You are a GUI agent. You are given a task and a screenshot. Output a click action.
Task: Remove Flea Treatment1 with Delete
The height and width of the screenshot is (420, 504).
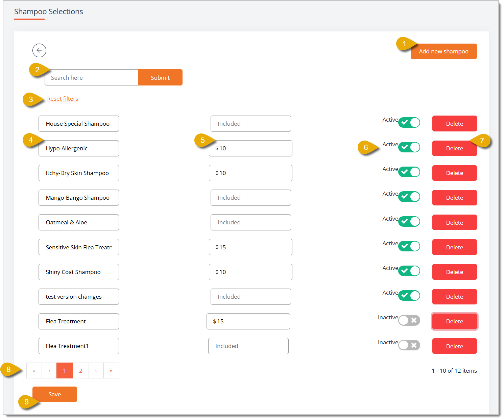click(x=455, y=346)
